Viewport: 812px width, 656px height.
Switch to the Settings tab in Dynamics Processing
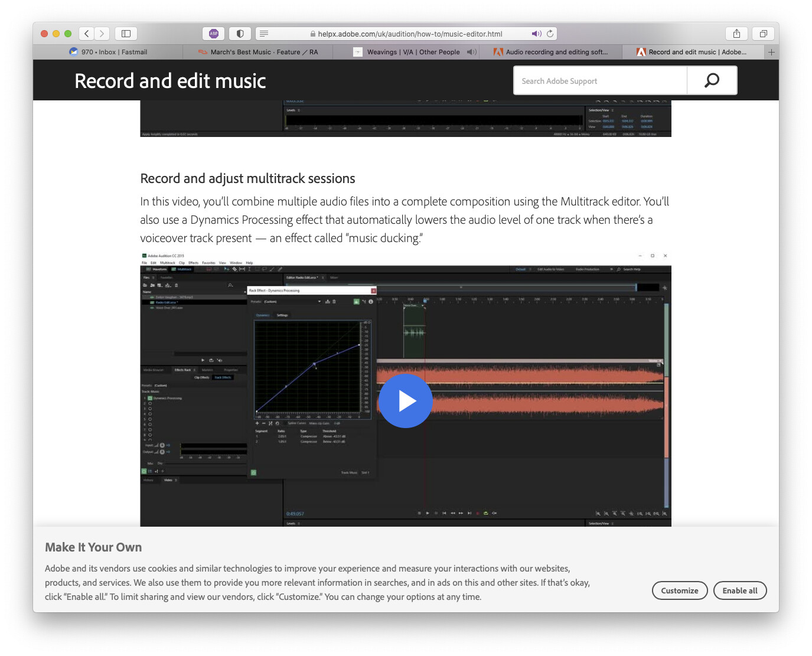(282, 315)
